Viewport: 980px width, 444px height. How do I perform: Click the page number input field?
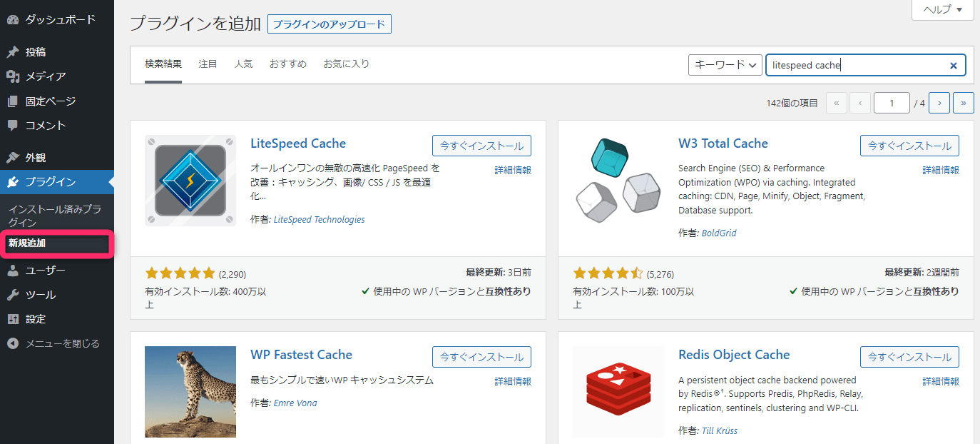point(892,102)
